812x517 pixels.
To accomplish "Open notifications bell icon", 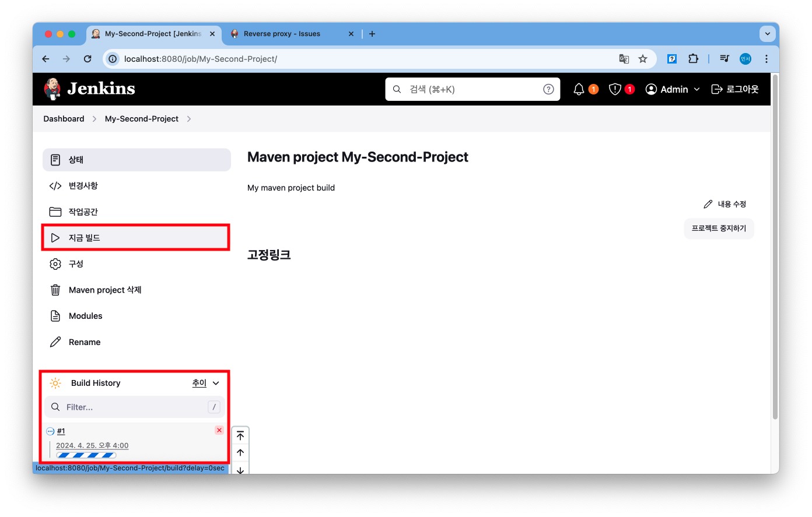I will (x=579, y=89).
